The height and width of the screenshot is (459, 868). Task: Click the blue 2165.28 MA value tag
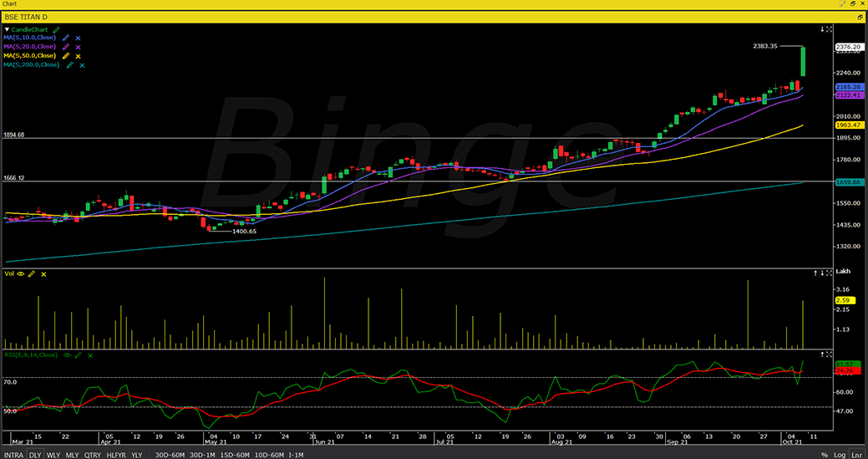tap(850, 87)
